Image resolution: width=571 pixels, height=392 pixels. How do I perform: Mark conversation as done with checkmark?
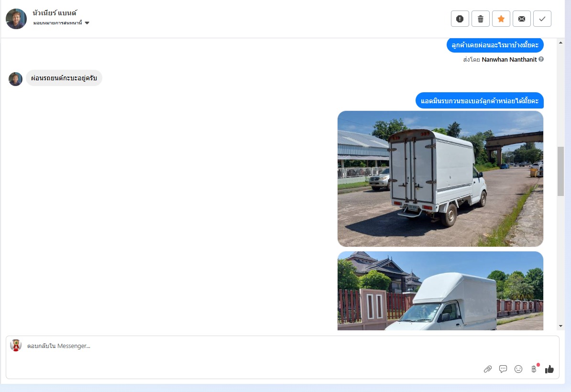pos(542,19)
